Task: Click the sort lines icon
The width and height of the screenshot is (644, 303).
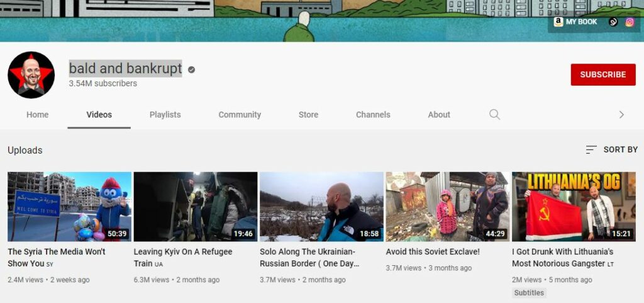Action: (591, 150)
